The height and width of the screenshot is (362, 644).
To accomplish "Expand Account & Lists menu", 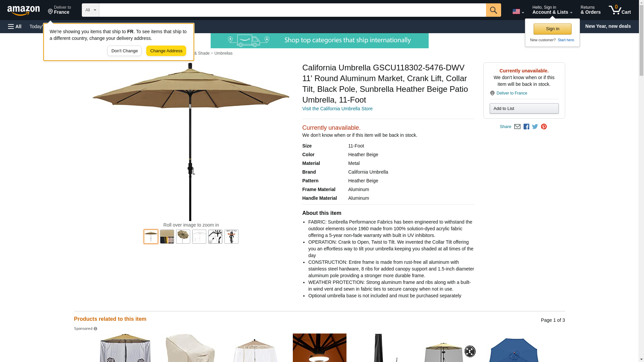I will [x=552, y=10].
